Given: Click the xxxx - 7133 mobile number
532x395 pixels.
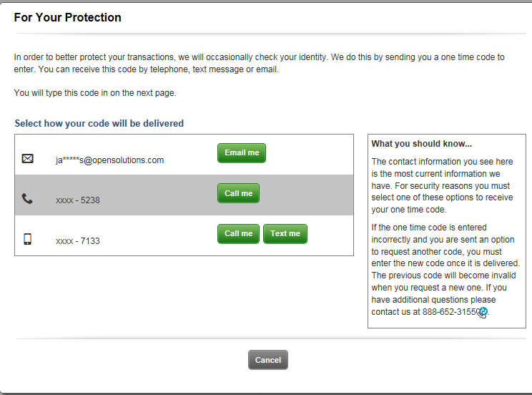Looking at the screenshot, I should coord(78,241).
